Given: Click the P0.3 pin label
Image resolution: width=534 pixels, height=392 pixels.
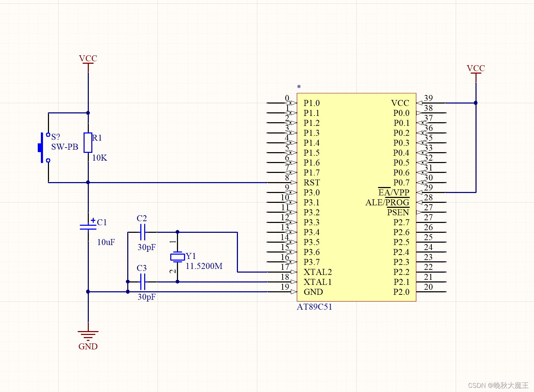Looking at the screenshot, I should [401, 143].
